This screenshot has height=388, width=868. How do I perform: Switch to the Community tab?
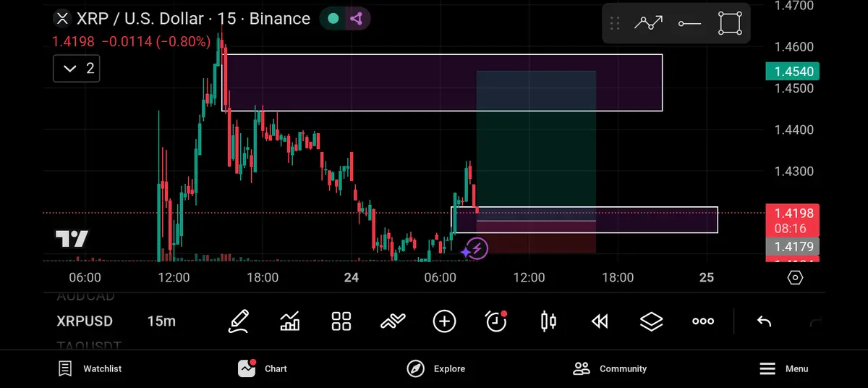(x=610, y=368)
